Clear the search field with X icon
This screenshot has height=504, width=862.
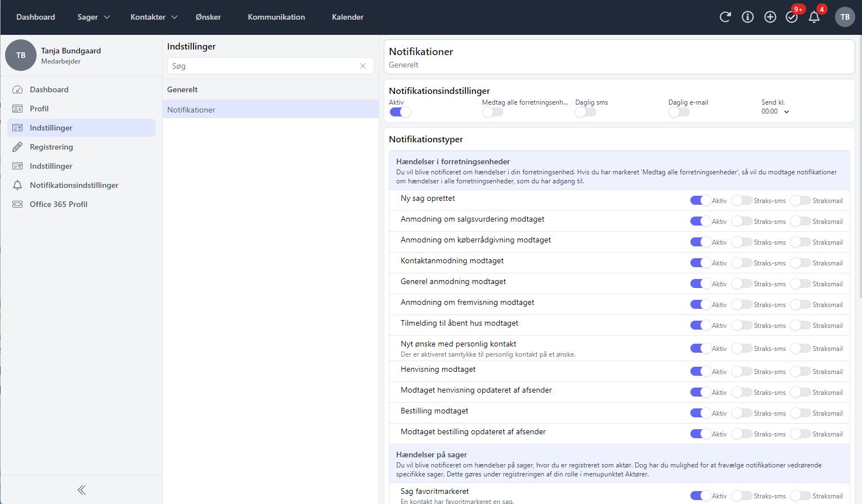(x=363, y=66)
